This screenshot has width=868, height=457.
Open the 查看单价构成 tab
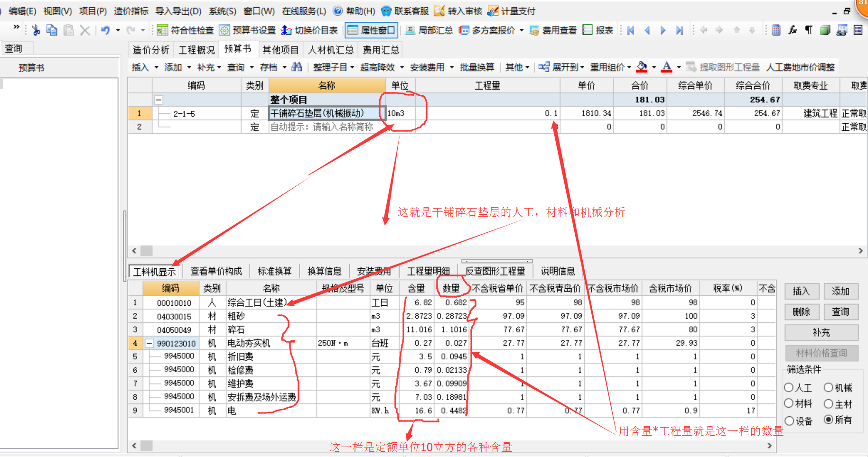[216, 271]
